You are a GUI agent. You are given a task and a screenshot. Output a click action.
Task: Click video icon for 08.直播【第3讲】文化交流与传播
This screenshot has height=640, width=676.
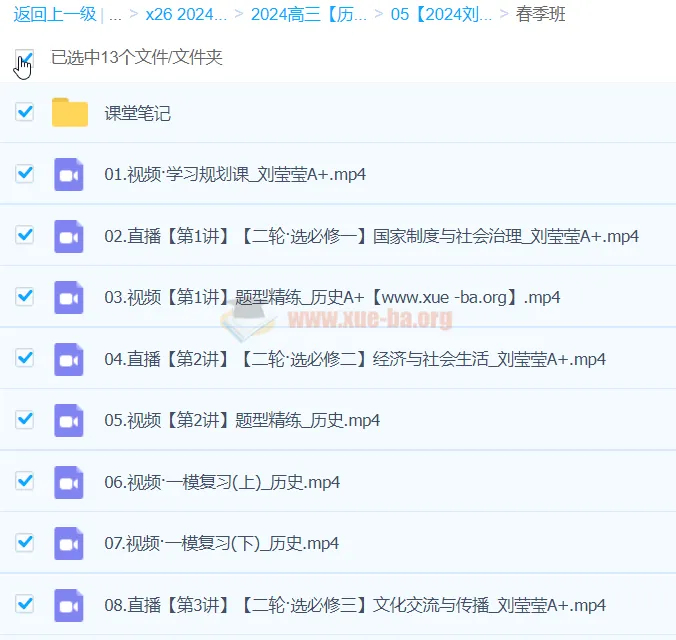[x=69, y=605]
